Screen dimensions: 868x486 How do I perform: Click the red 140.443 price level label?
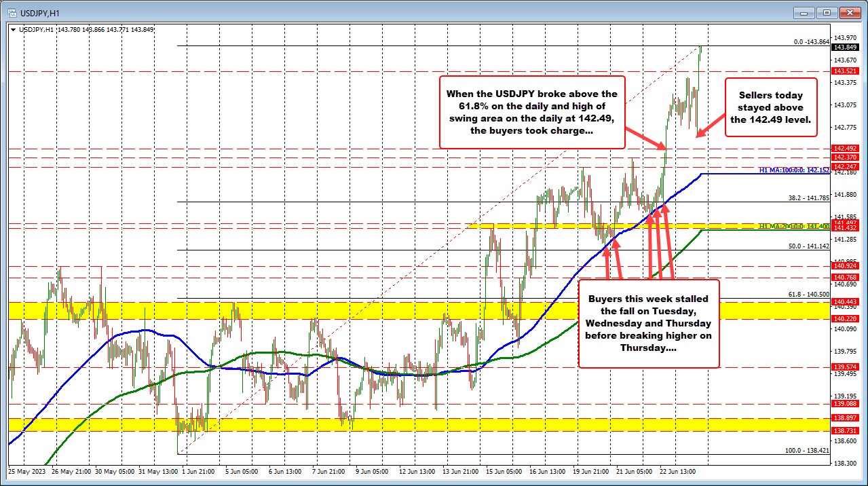click(844, 302)
